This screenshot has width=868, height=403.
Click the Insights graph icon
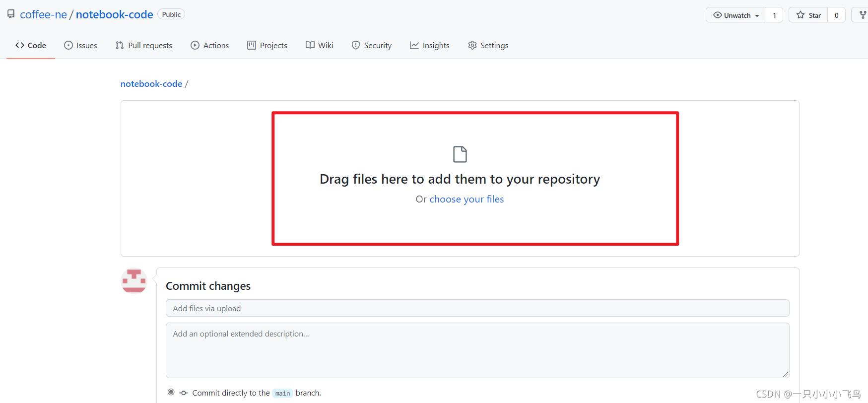(x=414, y=45)
